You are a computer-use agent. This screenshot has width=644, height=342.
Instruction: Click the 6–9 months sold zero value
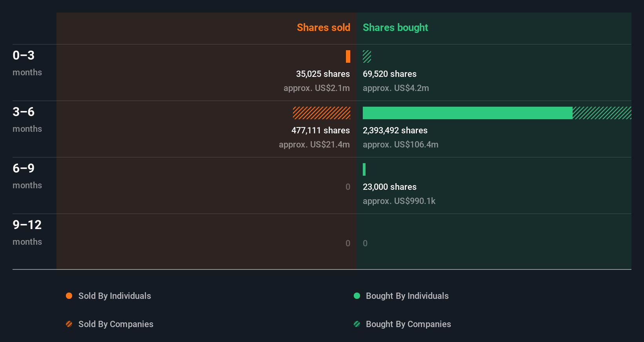(348, 187)
